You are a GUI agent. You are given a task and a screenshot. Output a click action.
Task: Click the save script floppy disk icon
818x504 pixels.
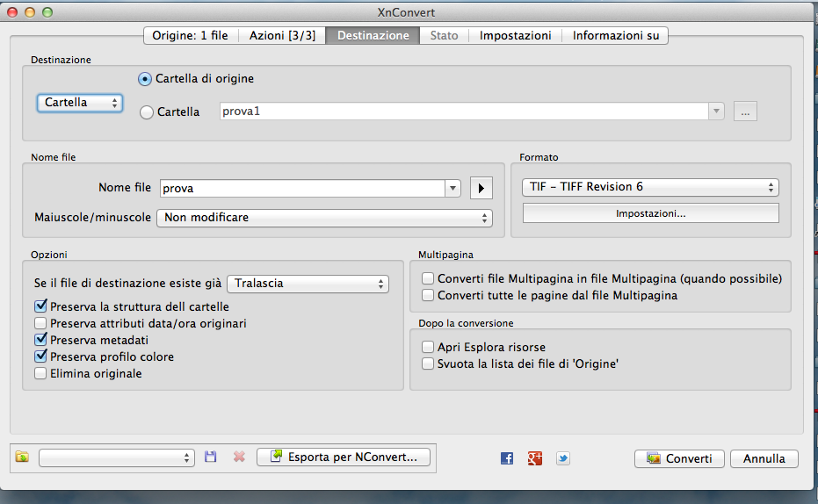point(210,457)
